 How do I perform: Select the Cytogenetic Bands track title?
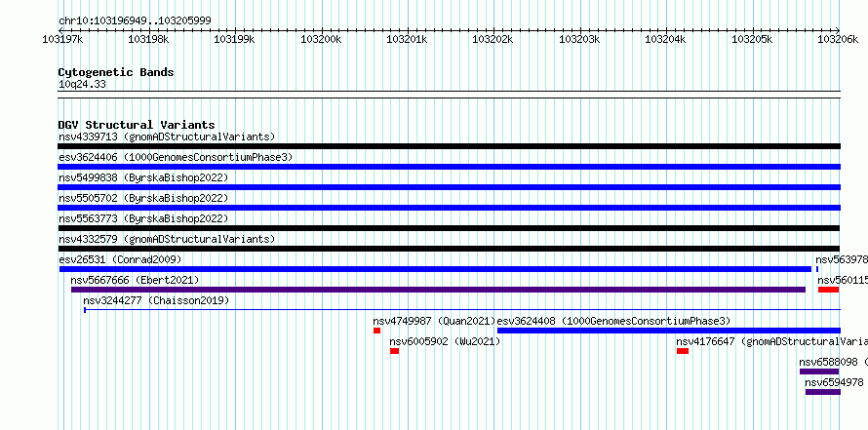(116, 72)
